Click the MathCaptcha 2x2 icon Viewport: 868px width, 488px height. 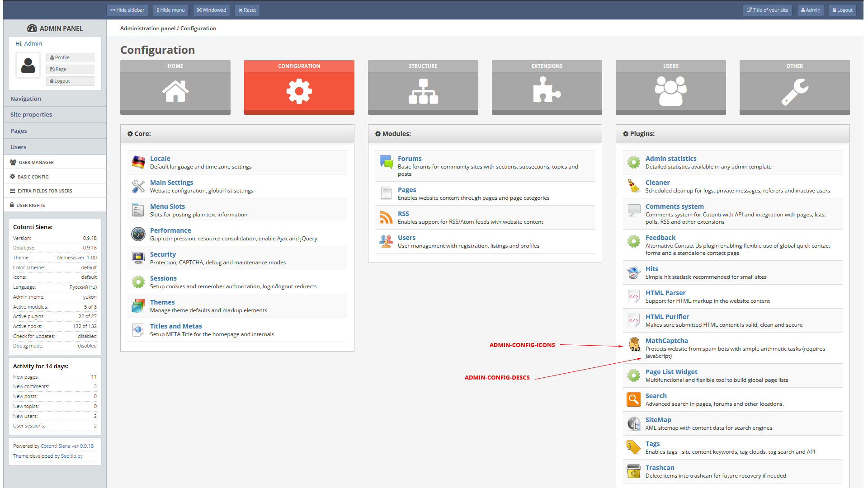point(634,344)
